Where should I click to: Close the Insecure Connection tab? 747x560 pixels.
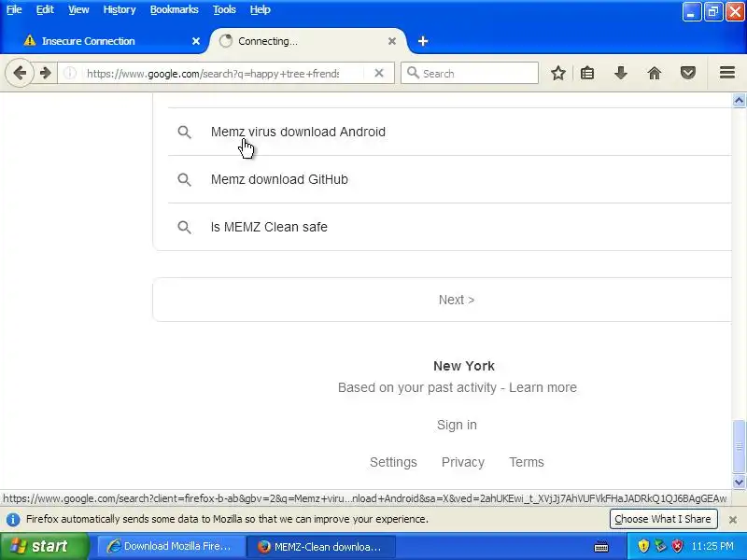(196, 41)
